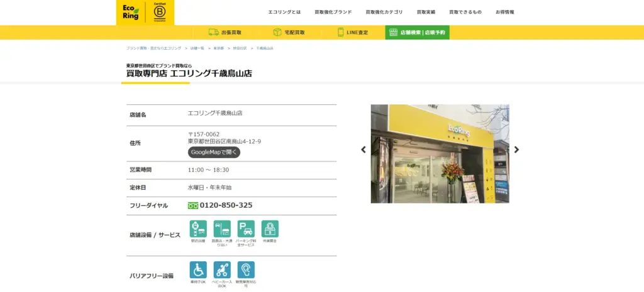Viewport: 644px width, 292px height.
Task: Click the hearing impairment support icon
Action: point(246,270)
